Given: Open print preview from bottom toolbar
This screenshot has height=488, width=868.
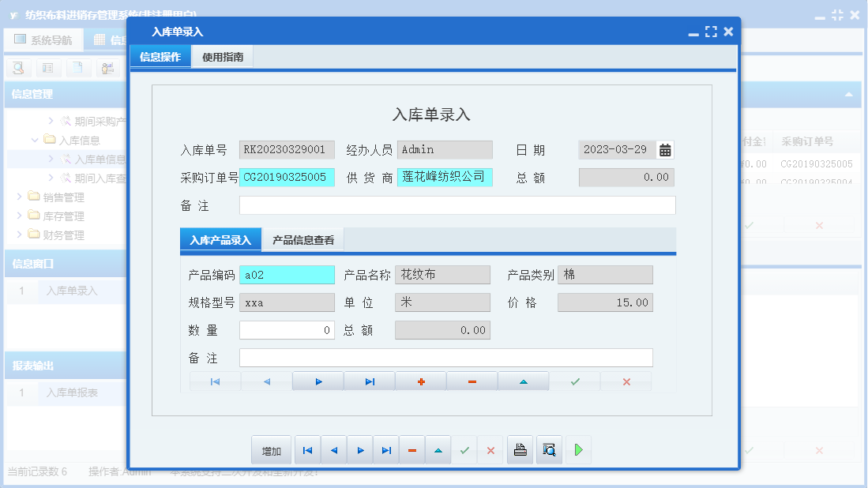Looking at the screenshot, I should 549,449.
